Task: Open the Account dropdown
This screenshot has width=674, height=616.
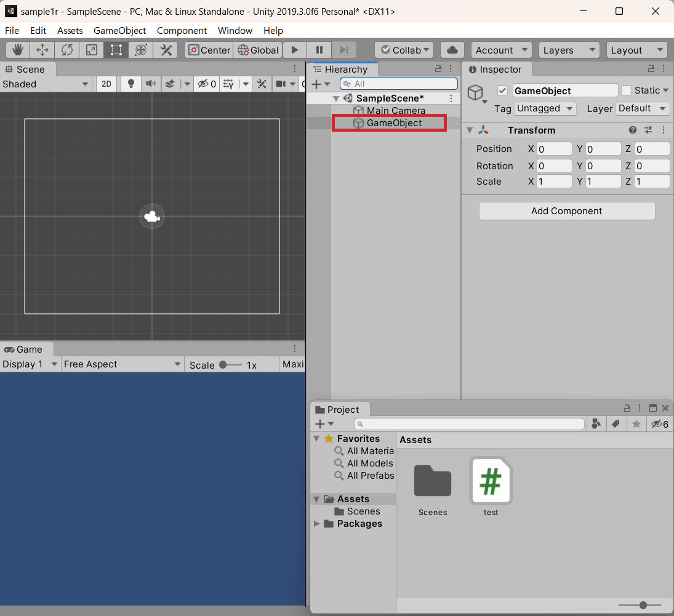Action: (x=501, y=50)
